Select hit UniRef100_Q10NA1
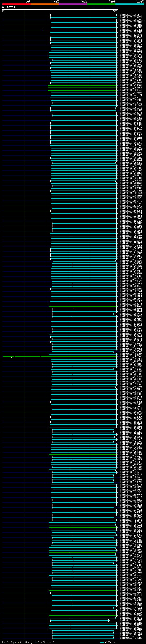This screenshot has height=644, width=146. (131, 85)
